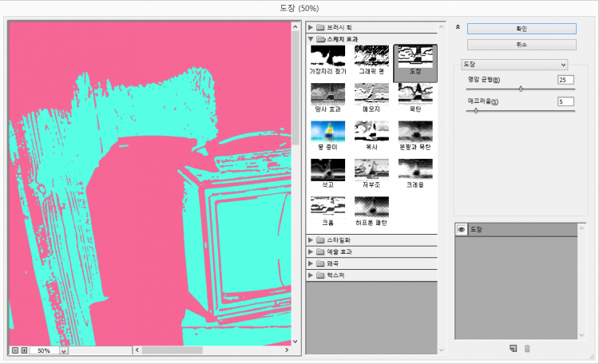Click the zoom out minus button
This screenshot has width=599, height=364.
click(14, 350)
